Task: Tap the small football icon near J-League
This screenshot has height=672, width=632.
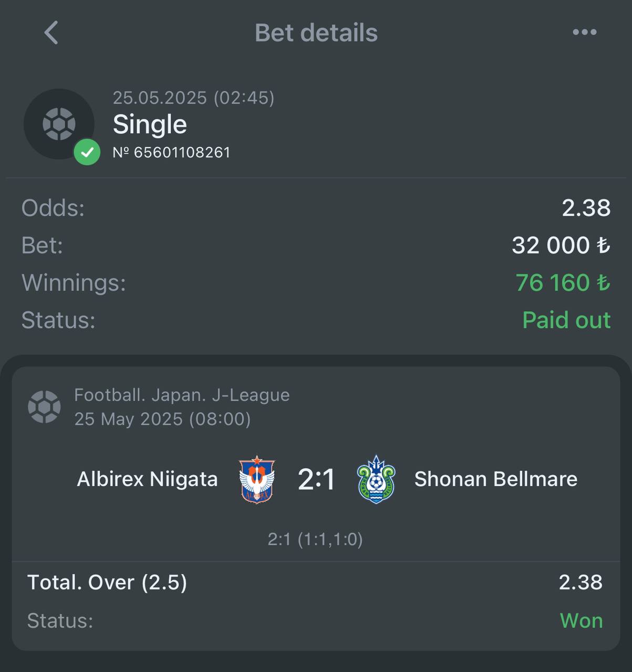Action: [44, 407]
